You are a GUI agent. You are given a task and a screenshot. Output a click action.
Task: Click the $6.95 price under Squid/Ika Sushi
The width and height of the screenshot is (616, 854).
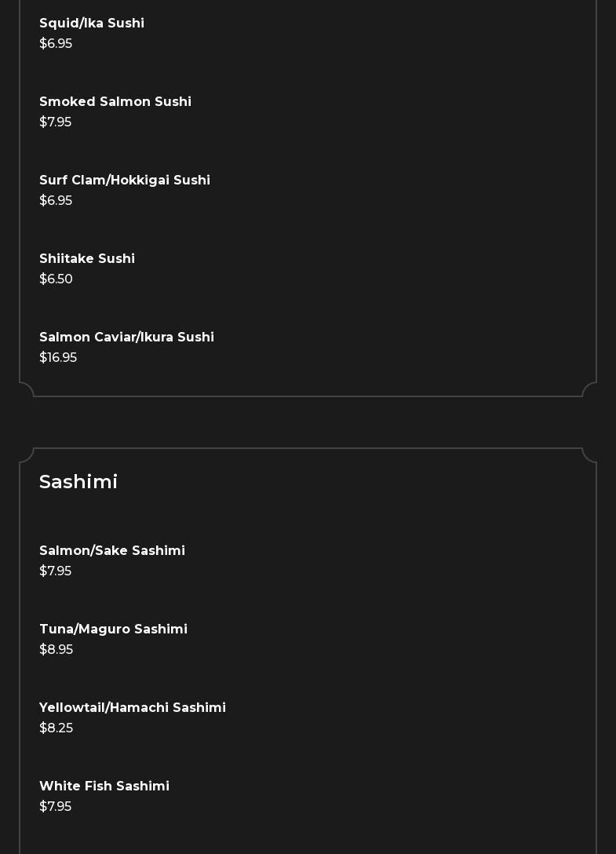(x=56, y=44)
